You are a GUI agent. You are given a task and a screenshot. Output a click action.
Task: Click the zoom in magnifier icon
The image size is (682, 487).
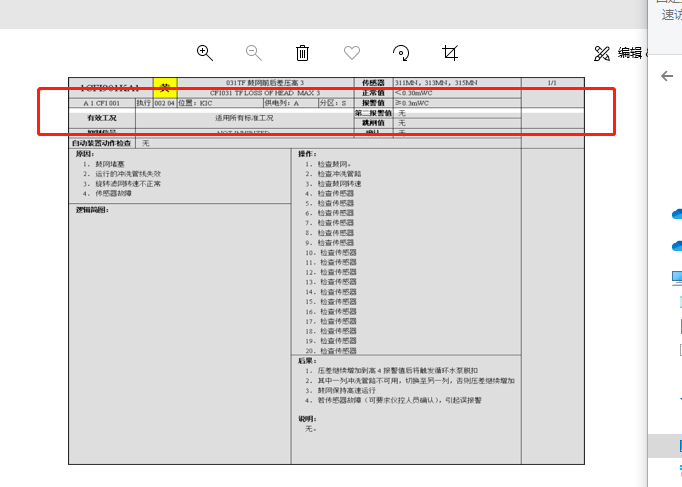205,53
